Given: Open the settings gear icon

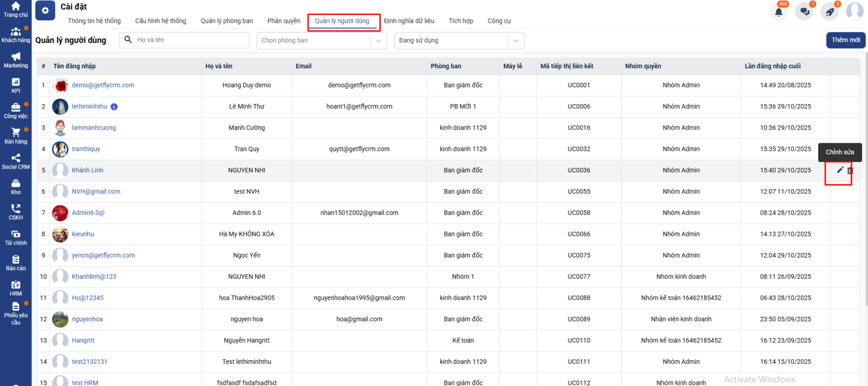Looking at the screenshot, I should pos(45,10).
